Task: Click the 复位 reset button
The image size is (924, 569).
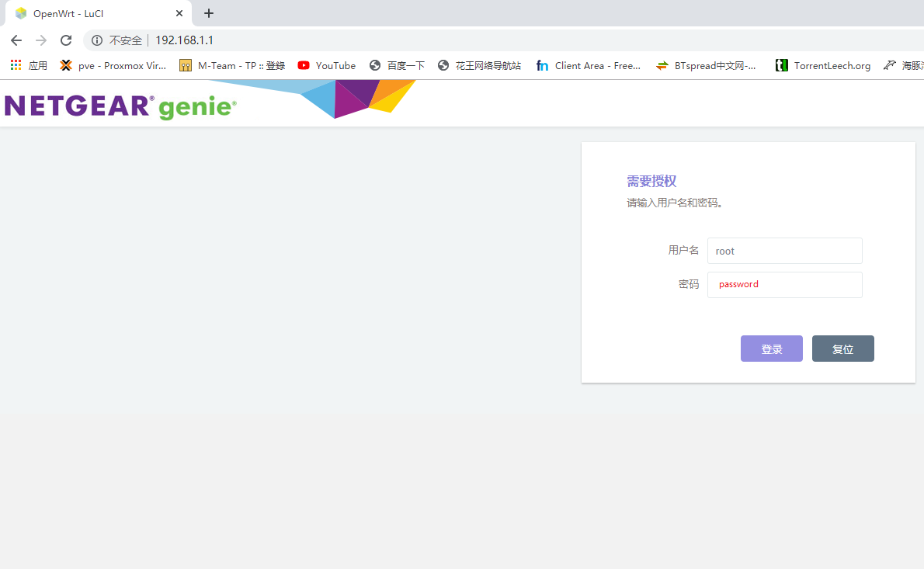Action: (842, 349)
